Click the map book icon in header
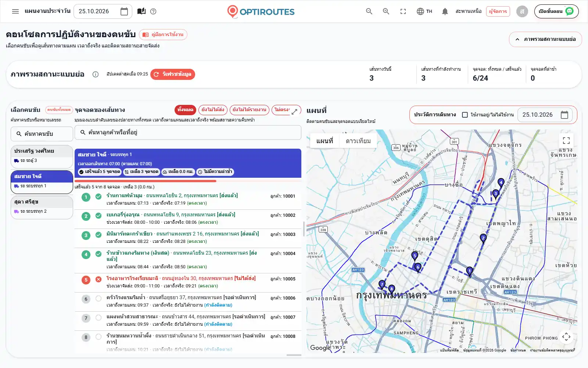The image size is (588, 368). (x=141, y=11)
